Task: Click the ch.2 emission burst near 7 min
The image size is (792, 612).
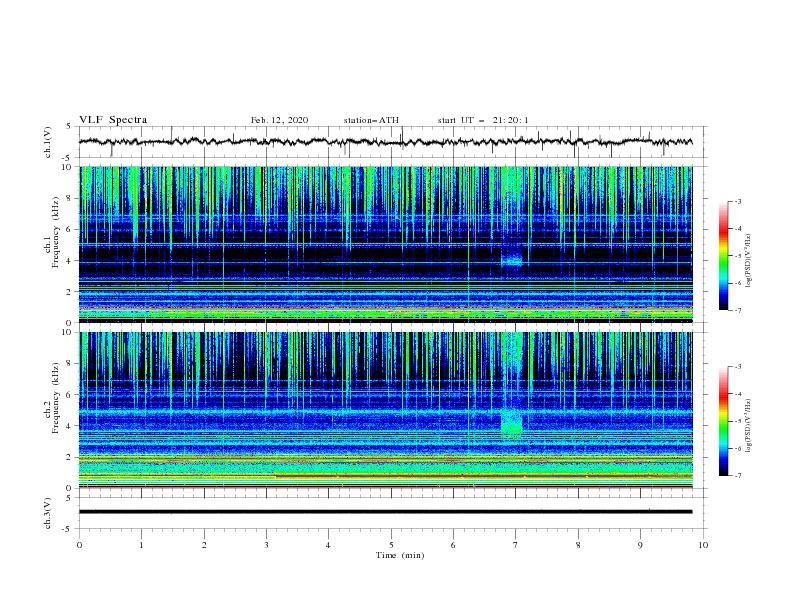Action: 512,422
